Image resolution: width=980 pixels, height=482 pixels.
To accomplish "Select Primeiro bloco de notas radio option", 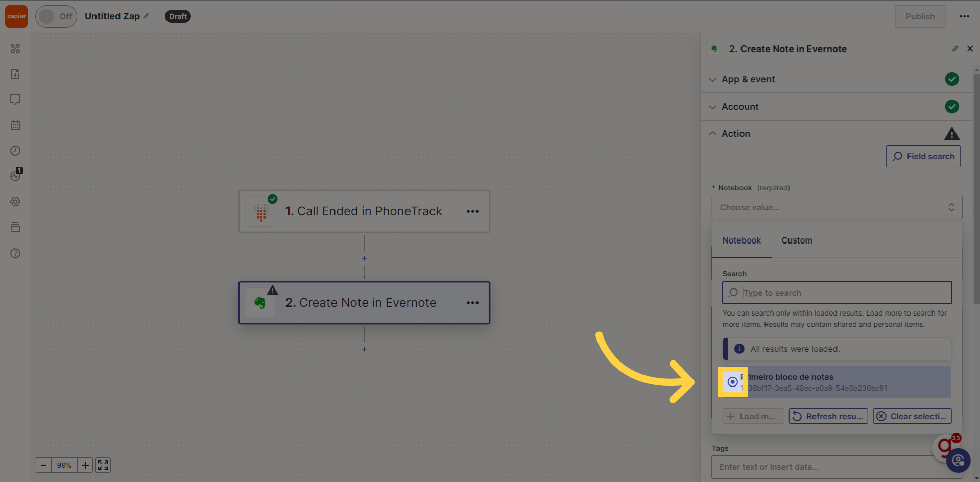I will pyautogui.click(x=732, y=382).
